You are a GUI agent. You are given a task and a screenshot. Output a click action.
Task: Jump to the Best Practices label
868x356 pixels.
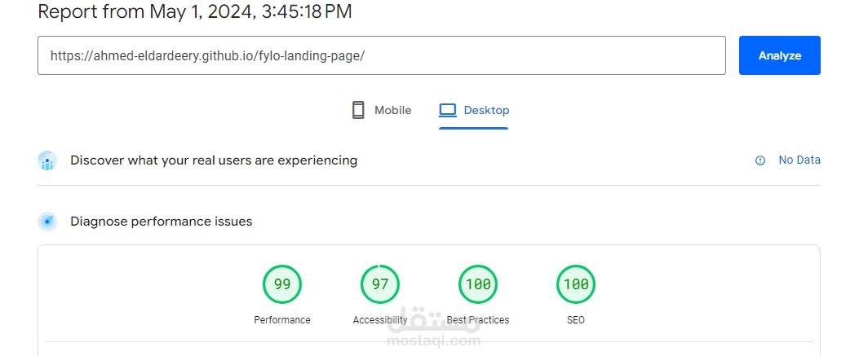click(478, 320)
